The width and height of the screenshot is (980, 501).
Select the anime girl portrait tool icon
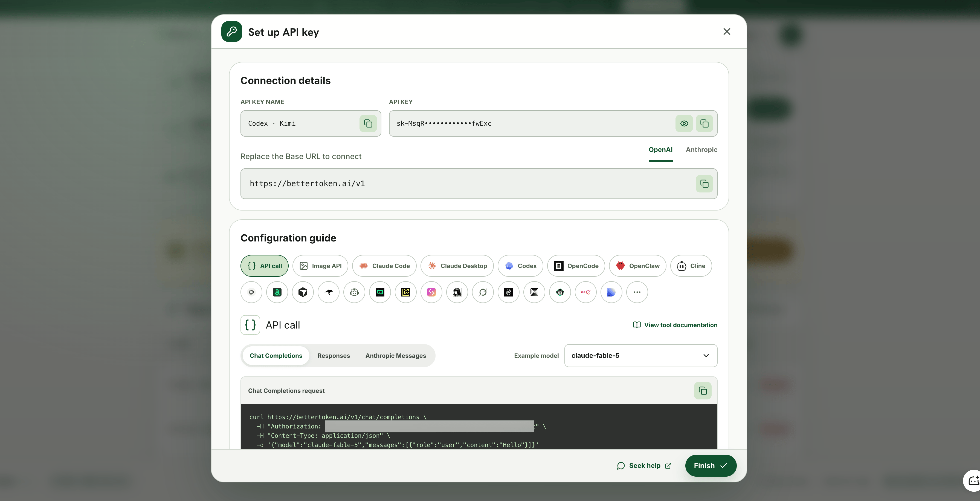pos(457,292)
